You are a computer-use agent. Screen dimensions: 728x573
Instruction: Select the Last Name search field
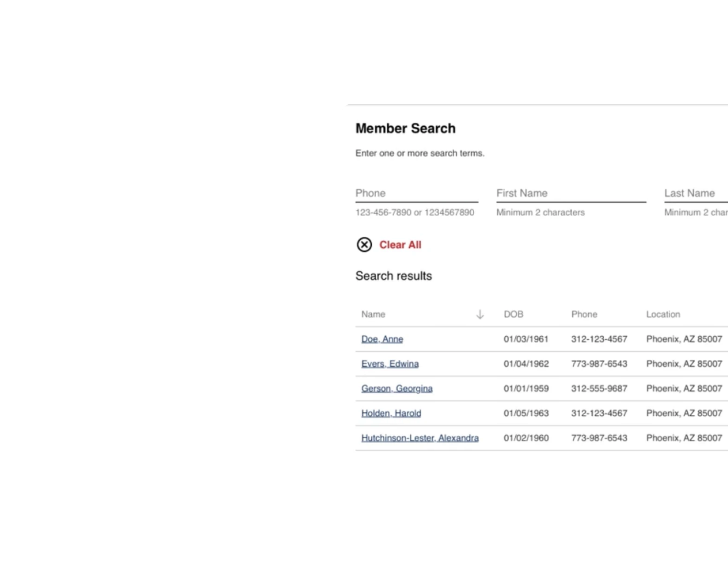pos(695,193)
